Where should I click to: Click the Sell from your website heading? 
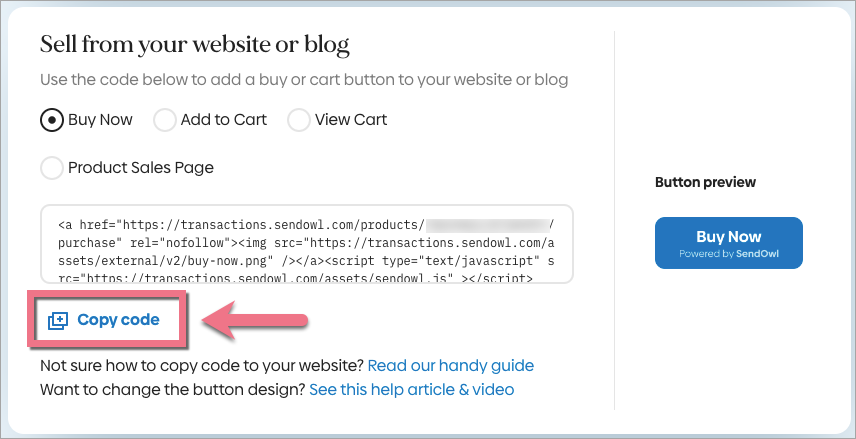pos(194,45)
